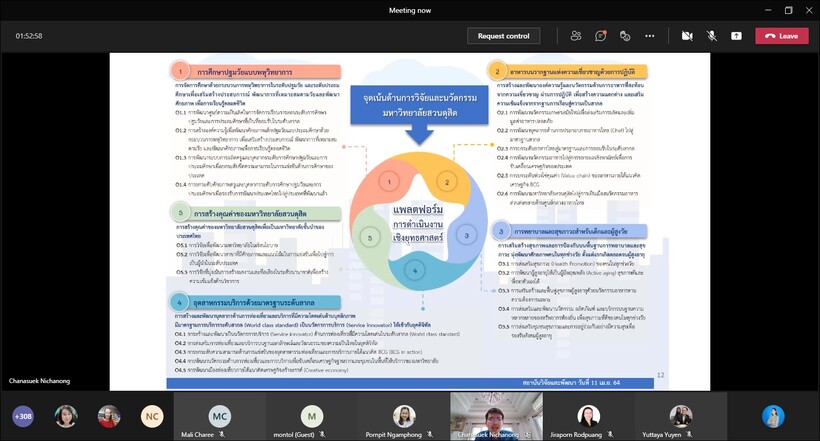Close the meeting window

pyautogui.click(x=810, y=10)
